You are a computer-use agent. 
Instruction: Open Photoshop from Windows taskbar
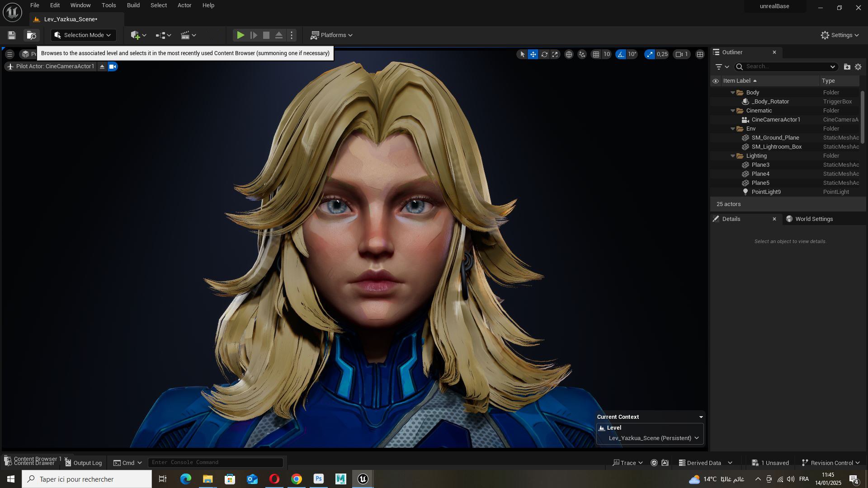(319, 479)
